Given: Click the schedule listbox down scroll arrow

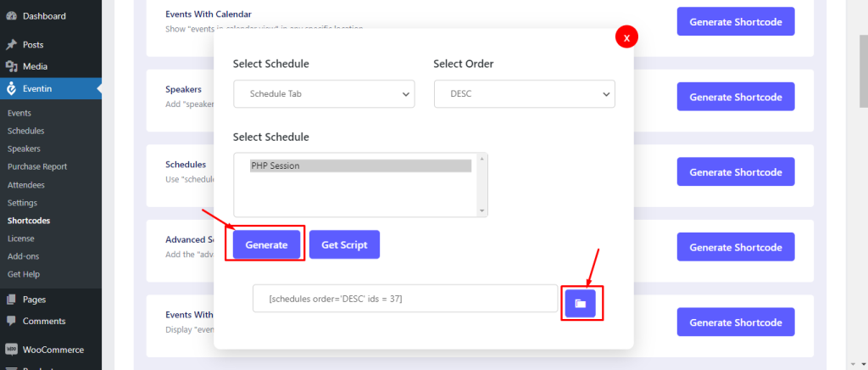Looking at the screenshot, I should pos(481,211).
